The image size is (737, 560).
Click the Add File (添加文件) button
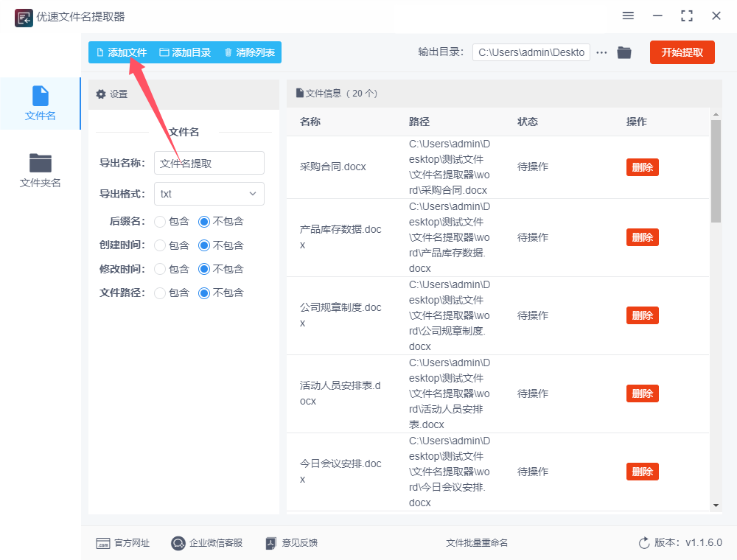122,52
